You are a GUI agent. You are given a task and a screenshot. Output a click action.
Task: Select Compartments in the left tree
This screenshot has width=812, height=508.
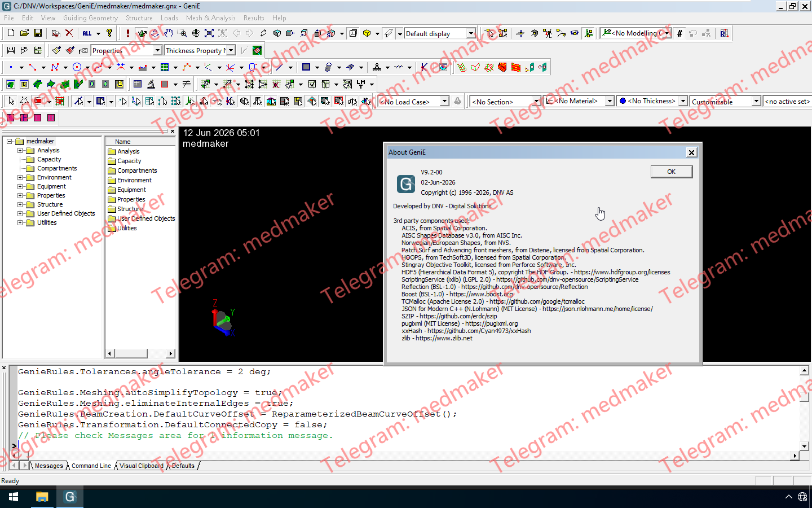pyautogui.click(x=57, y=168)
